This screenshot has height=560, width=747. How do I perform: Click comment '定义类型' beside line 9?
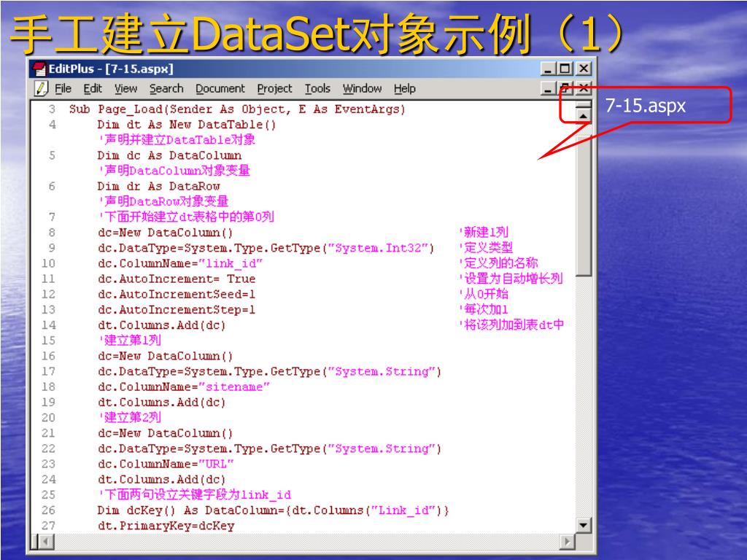coord(487,248)
